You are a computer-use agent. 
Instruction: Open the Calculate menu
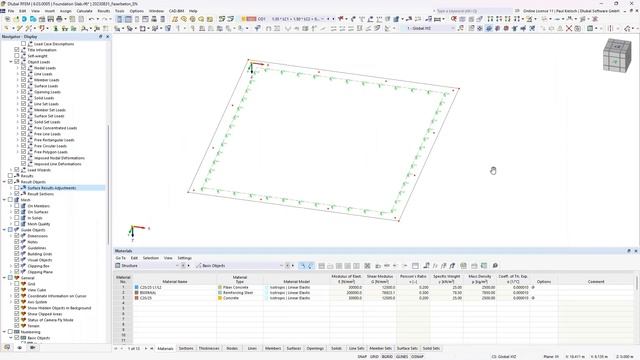point(84,11)
